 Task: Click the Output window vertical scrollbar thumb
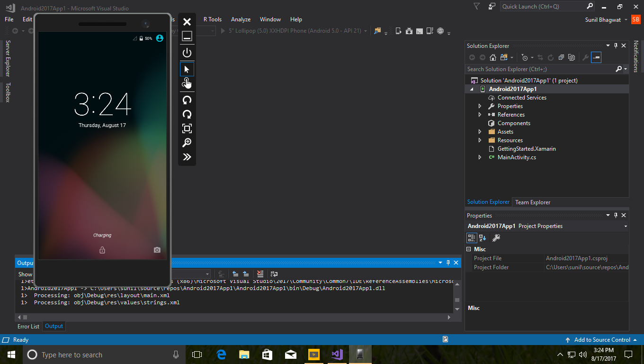457,300
